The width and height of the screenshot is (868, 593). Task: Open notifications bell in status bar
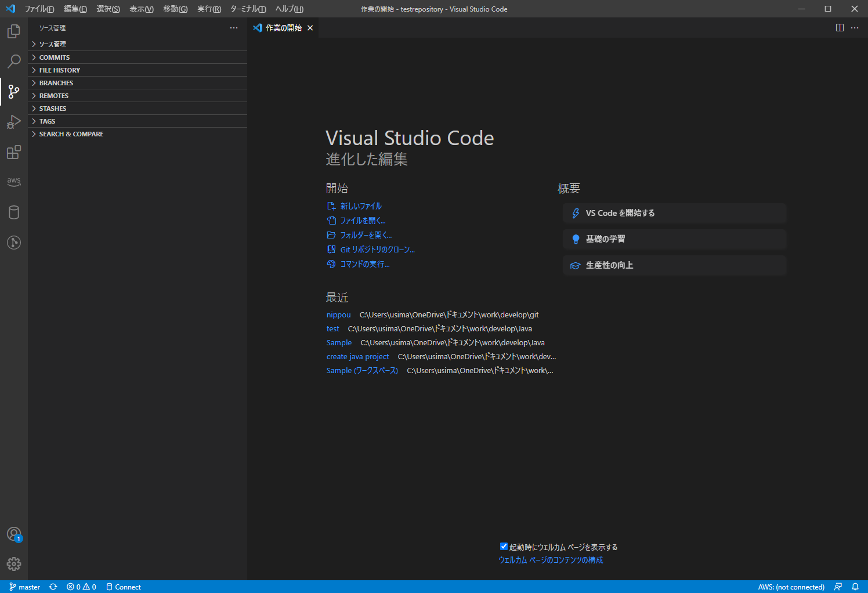(x=855, y=587)
